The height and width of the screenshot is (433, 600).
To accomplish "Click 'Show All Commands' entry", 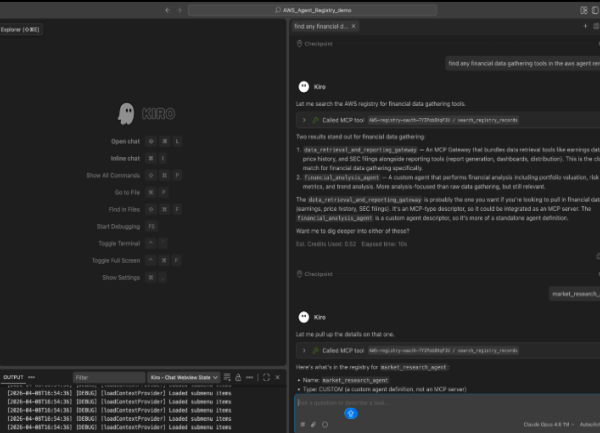I will coord(113,176).
